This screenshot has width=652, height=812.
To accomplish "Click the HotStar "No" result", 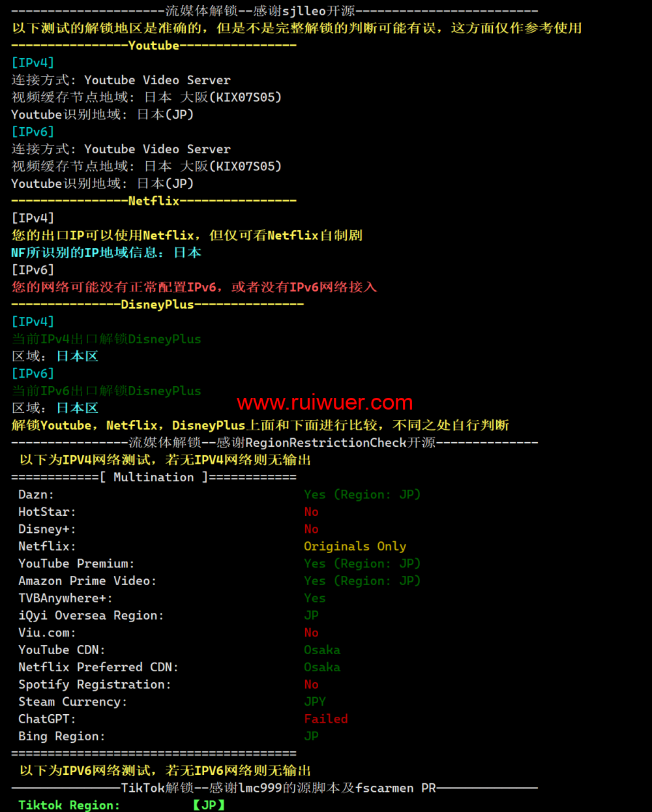I will [311, 512].
